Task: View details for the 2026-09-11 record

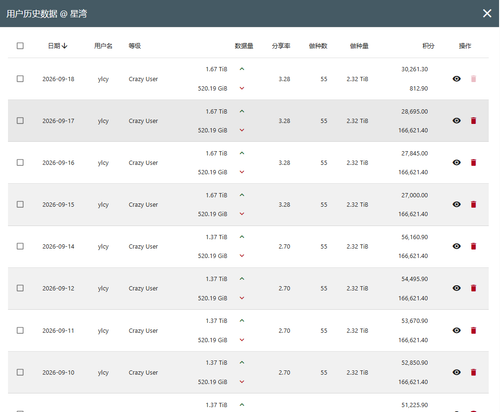Action: [457, 330]
